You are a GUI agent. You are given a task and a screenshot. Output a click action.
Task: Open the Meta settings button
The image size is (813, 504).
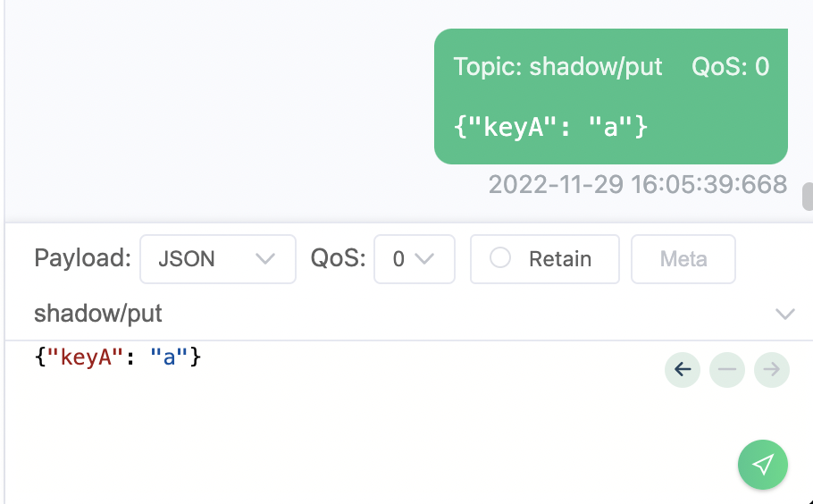click(683, 259)
